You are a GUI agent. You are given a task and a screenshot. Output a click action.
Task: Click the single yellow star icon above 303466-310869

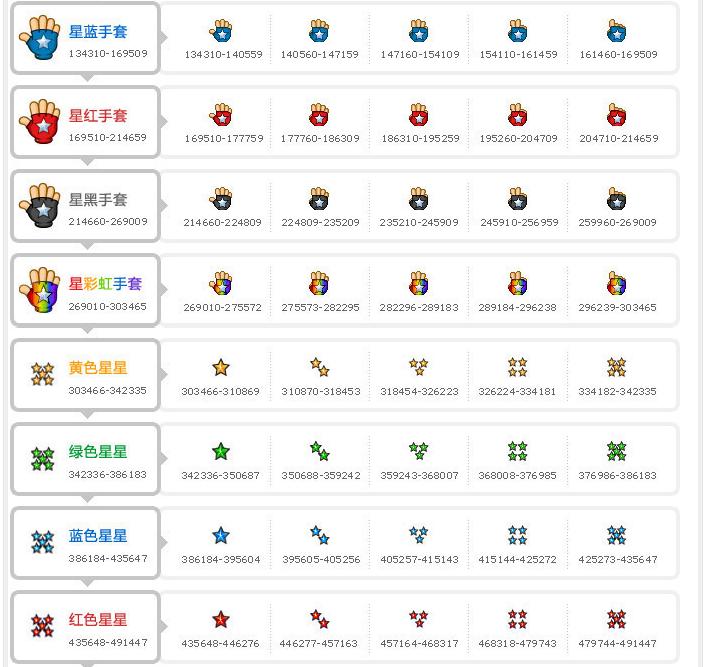click(221, 367)
